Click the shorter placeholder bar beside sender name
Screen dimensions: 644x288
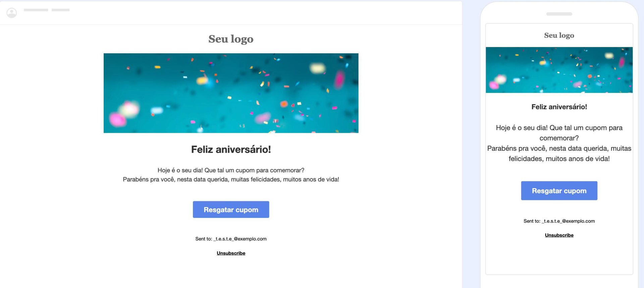pos(60,10)
